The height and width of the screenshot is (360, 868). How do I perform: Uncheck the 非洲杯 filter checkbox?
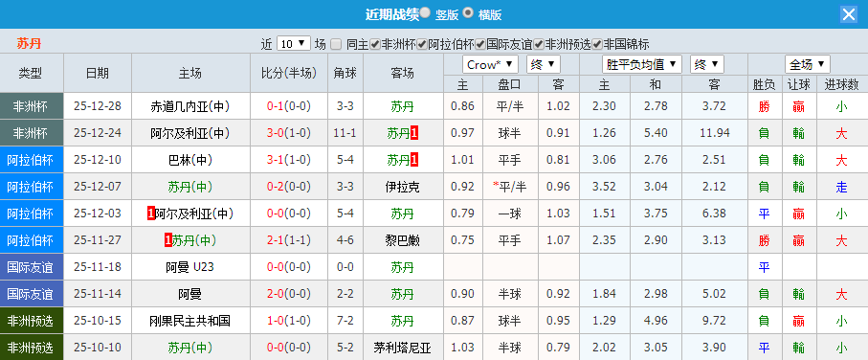(x=375, y=44)
